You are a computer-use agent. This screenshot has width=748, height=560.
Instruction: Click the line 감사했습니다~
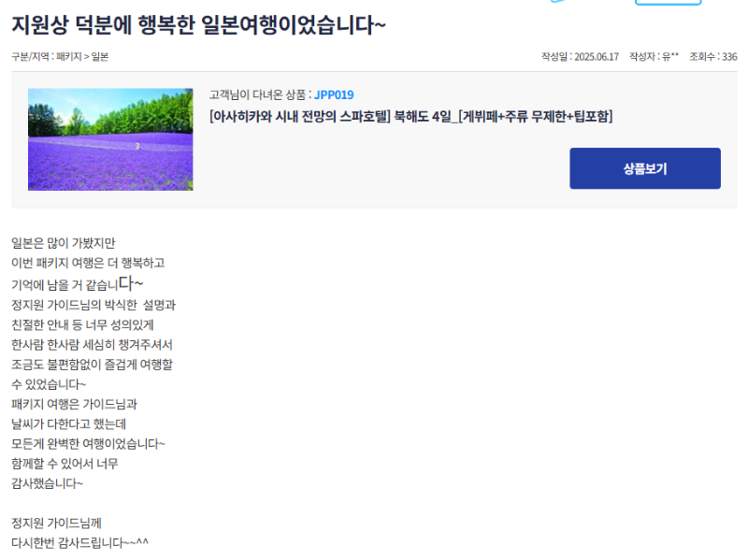48,483
